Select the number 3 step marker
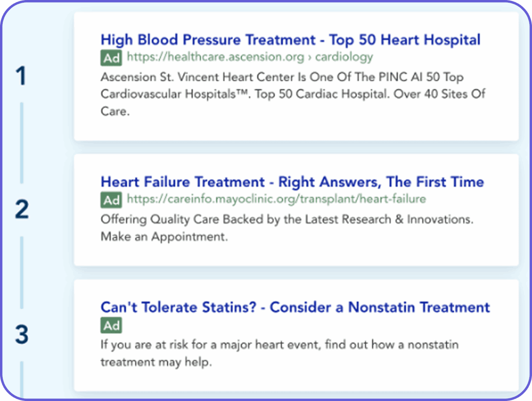532x401 pixels. (x=21, y=335)
